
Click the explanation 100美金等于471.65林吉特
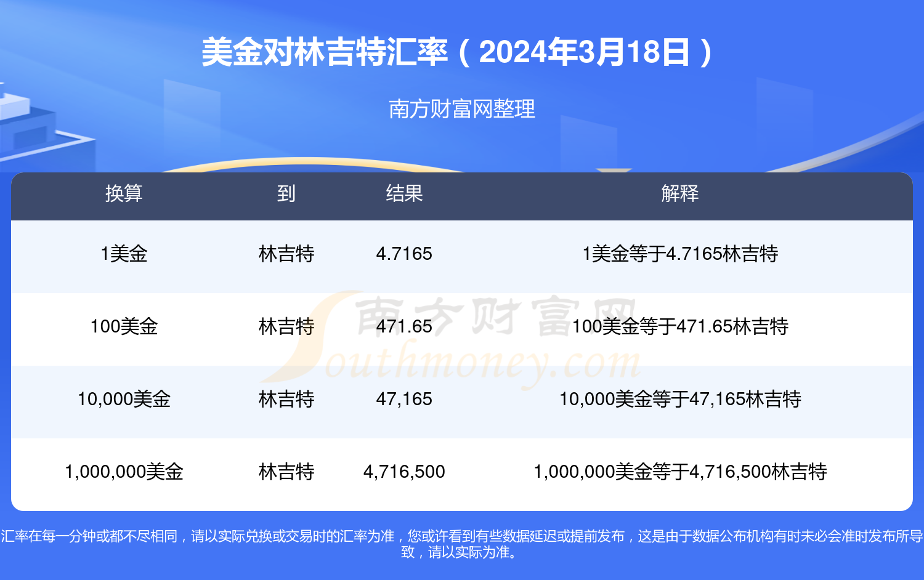680,326
